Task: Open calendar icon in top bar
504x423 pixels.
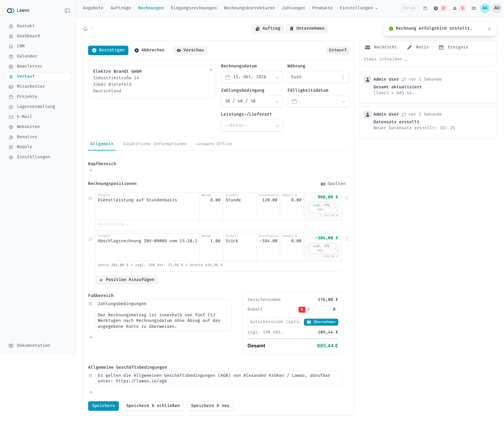Action: pos(425,8)
